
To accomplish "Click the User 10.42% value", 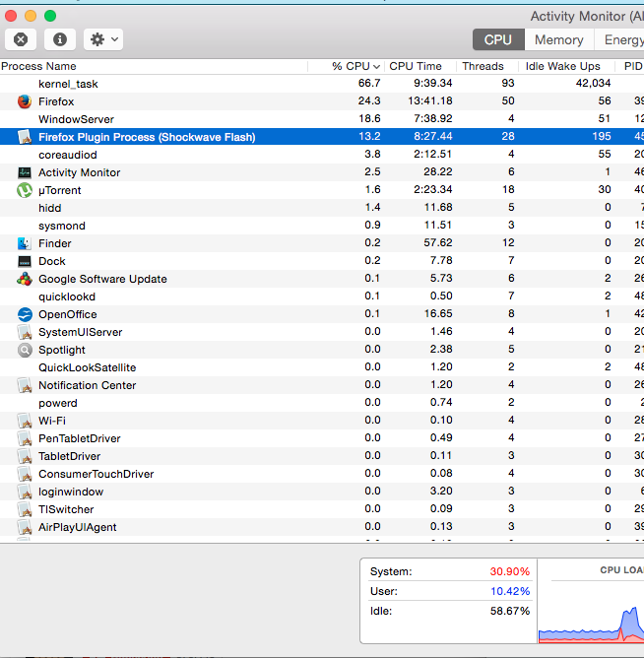I will pos(510,591).
